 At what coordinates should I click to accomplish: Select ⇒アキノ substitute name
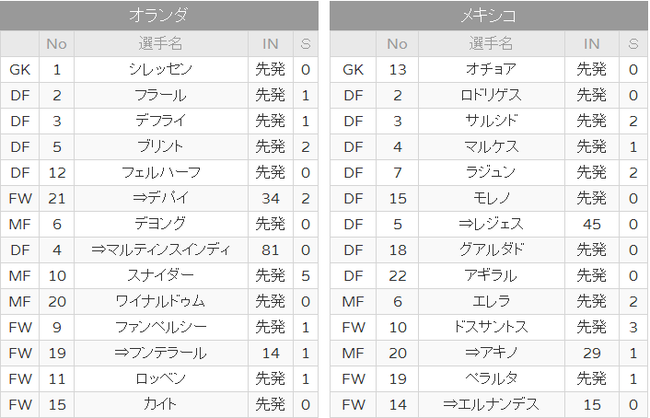pos(491,352)
